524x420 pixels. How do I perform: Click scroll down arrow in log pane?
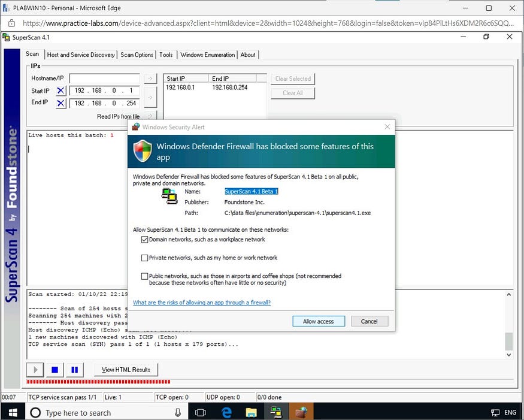tap(508, 355)
